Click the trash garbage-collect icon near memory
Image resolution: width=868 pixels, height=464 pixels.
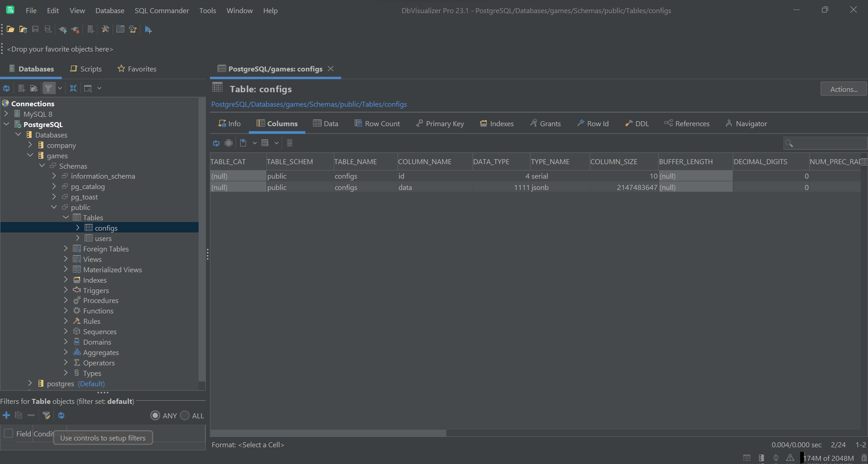[x=864, y=458]
